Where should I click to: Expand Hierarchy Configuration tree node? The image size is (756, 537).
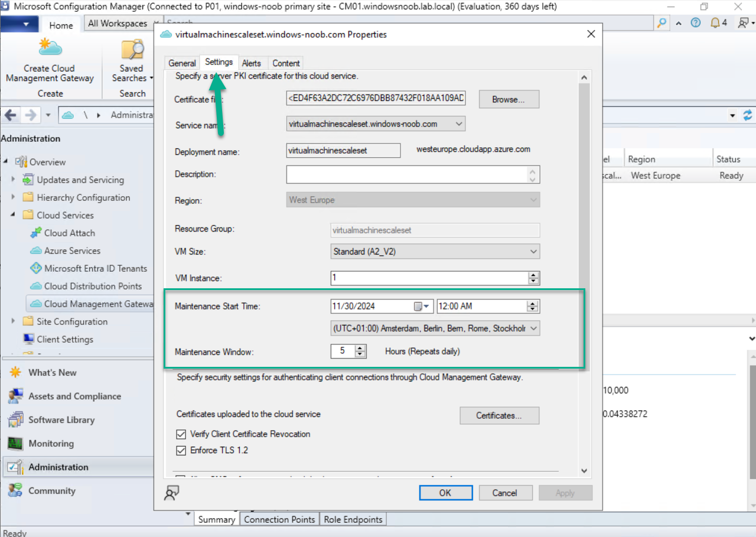13,197
